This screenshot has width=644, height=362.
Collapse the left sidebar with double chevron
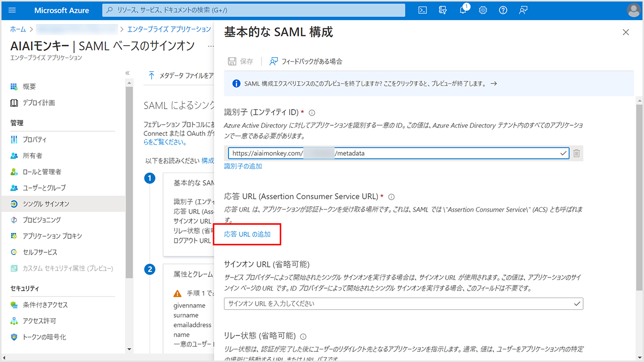click(x=128, y=73)
